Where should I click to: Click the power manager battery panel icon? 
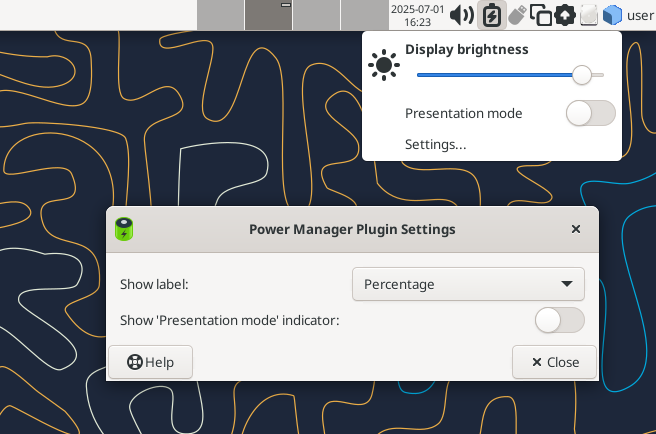(x=492, y=15)
